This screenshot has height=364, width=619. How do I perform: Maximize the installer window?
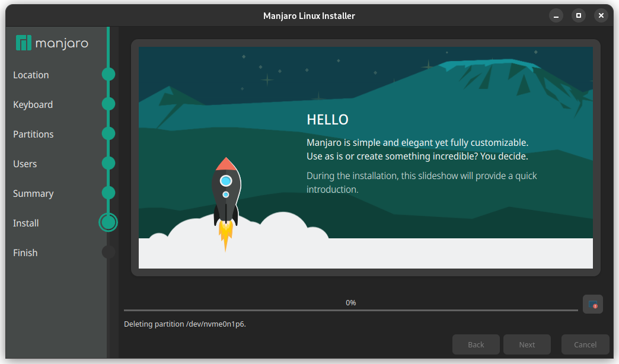tap(578, 15)
